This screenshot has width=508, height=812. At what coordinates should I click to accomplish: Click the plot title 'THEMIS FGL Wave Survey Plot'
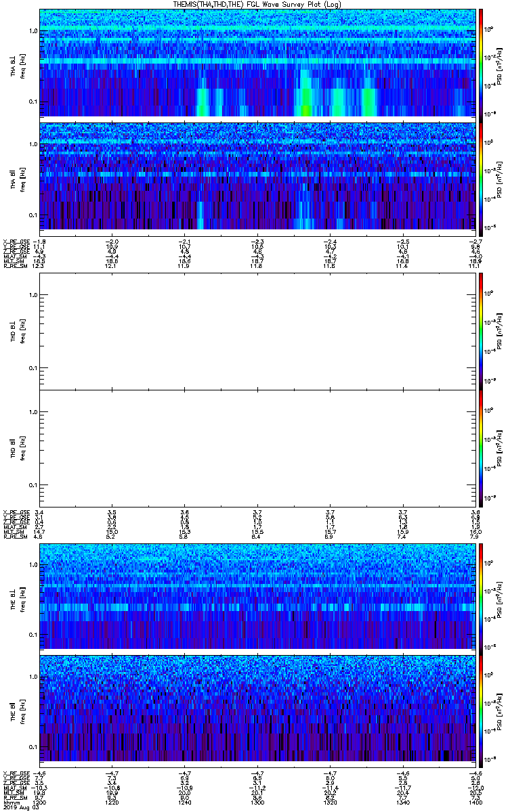coord(257,4)
